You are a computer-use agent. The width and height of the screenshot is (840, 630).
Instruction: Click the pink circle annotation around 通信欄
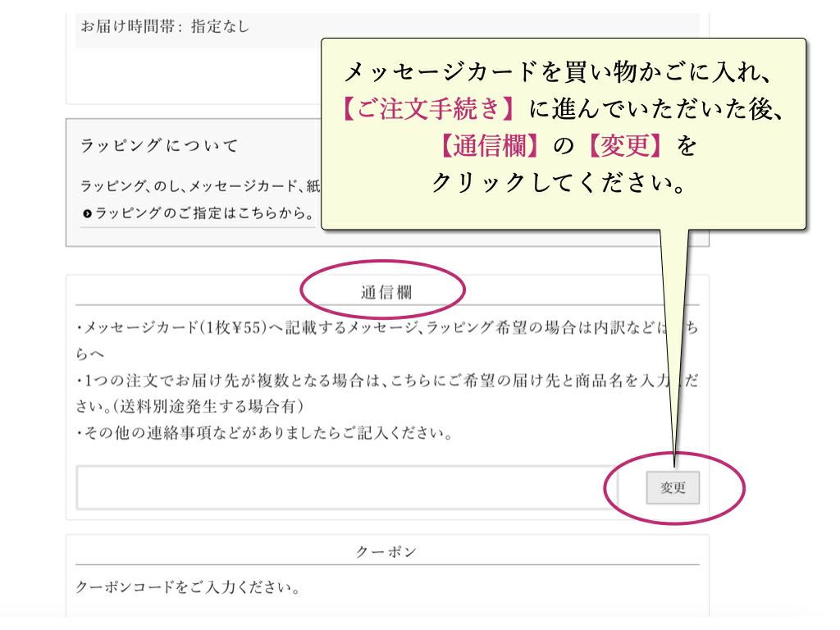[x=382, y=289]
